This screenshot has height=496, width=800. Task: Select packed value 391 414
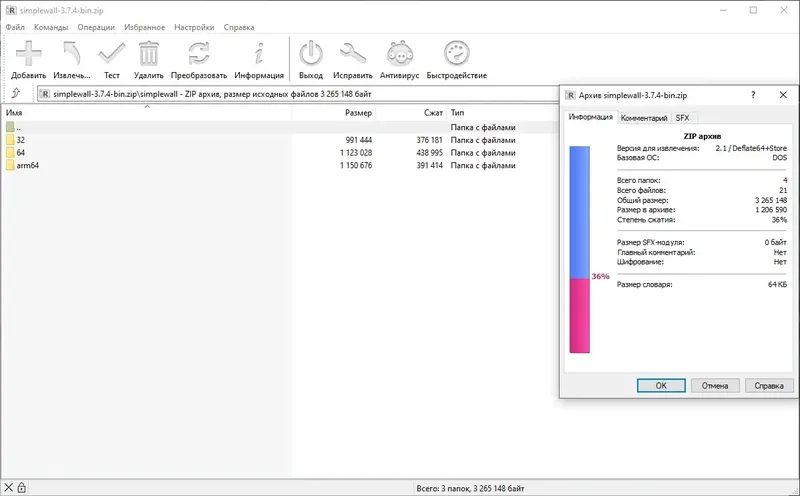(x=430, y=165)
